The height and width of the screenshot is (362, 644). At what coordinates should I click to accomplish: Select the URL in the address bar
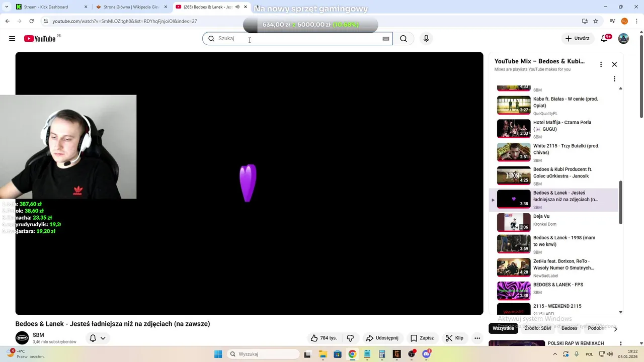click(125, 21)
